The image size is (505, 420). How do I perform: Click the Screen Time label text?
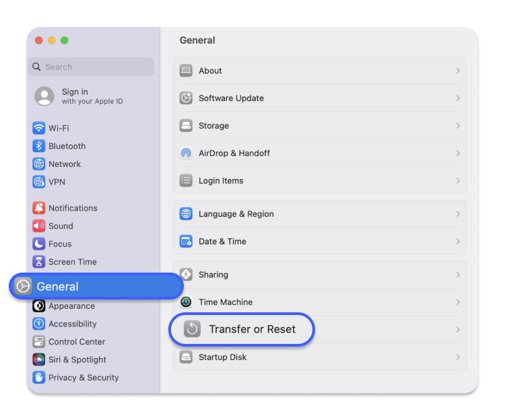(x=73, y=262)
